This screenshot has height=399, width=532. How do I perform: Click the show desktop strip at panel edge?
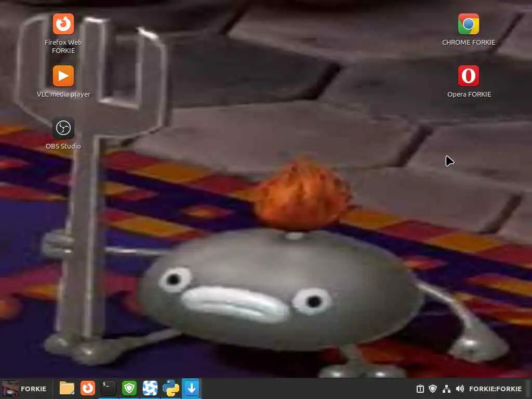(x=528, y=389)
